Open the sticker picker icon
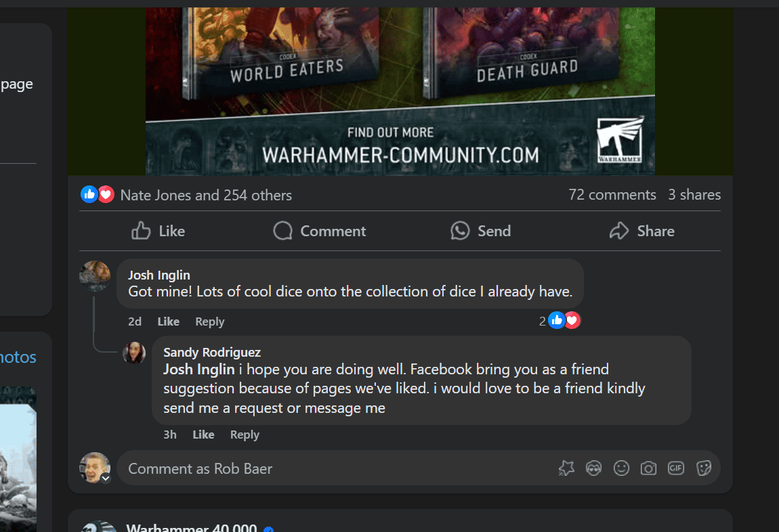This screenshot has height=532, width=779. point(704,468)
